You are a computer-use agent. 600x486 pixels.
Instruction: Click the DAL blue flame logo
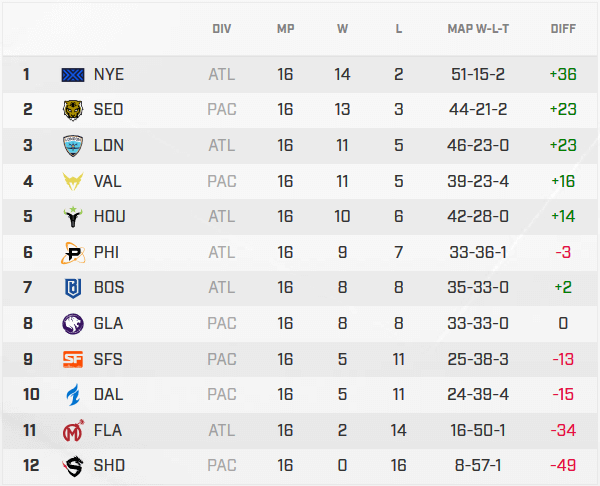(74, 394)
